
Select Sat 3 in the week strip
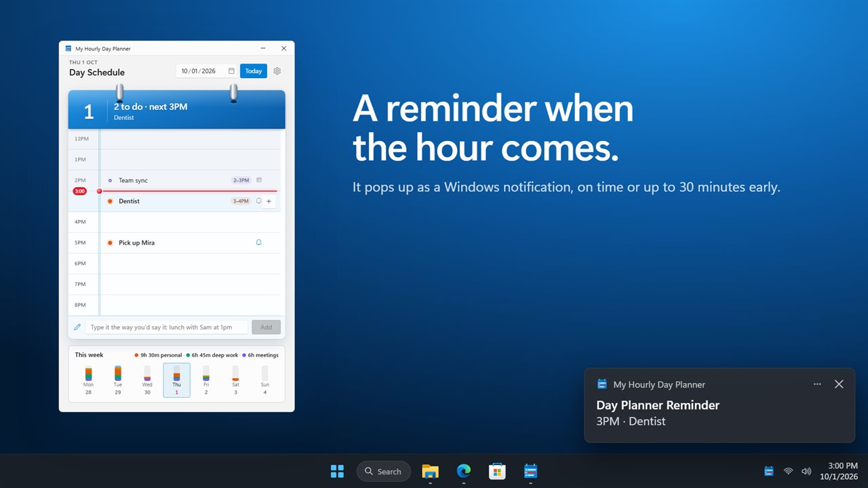[x=235, y=380]
